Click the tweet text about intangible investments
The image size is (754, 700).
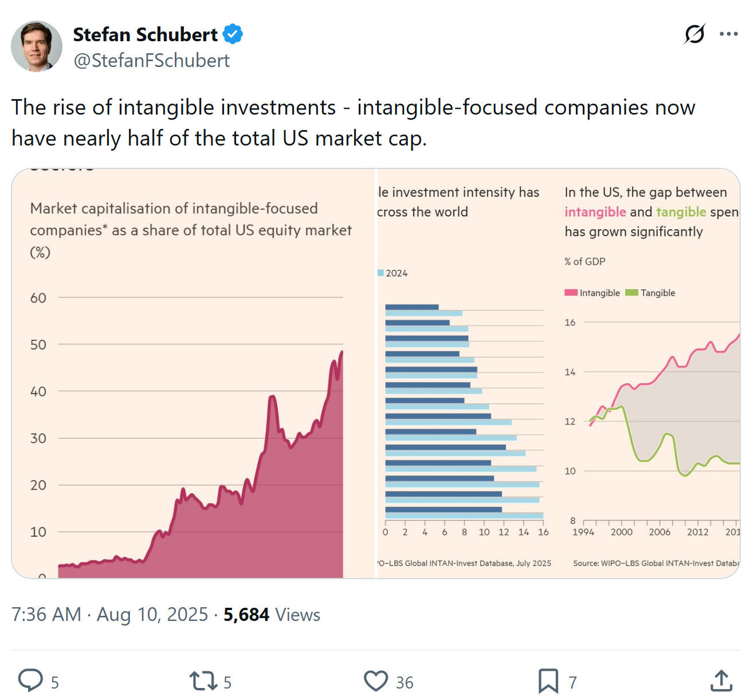[x=353, y=123]
